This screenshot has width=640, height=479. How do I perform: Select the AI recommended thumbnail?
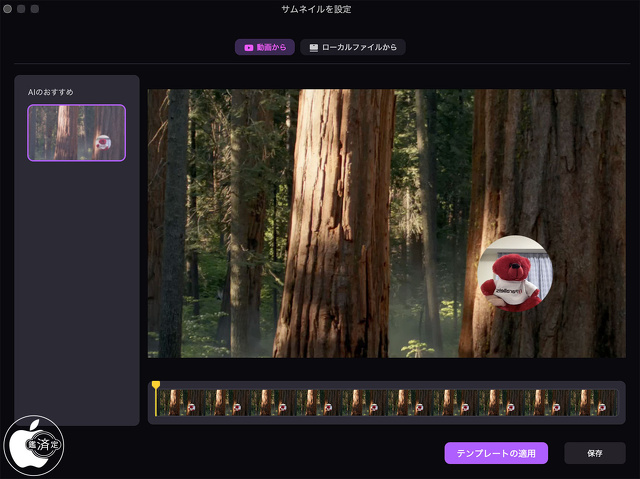(x=77, y=133)
